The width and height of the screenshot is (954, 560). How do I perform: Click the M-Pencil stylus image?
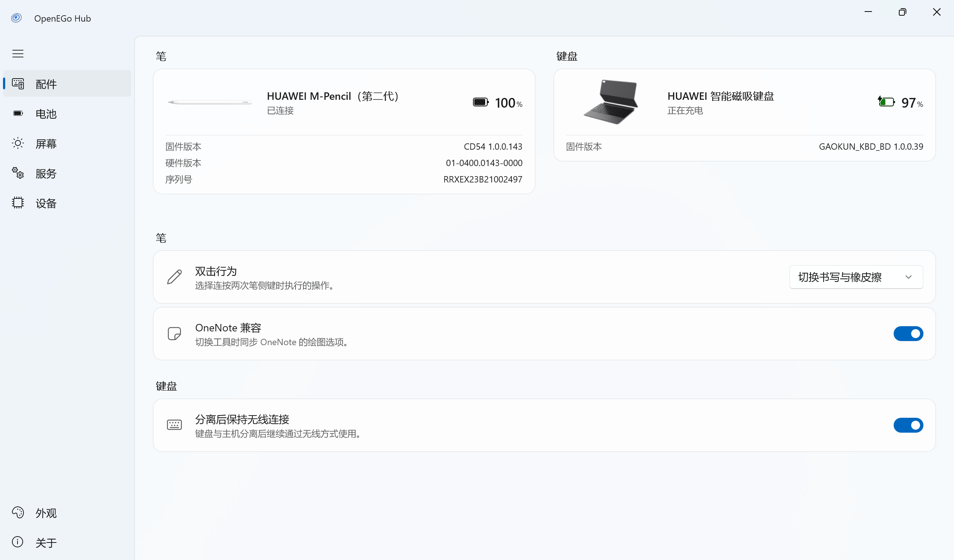[210, 102]
